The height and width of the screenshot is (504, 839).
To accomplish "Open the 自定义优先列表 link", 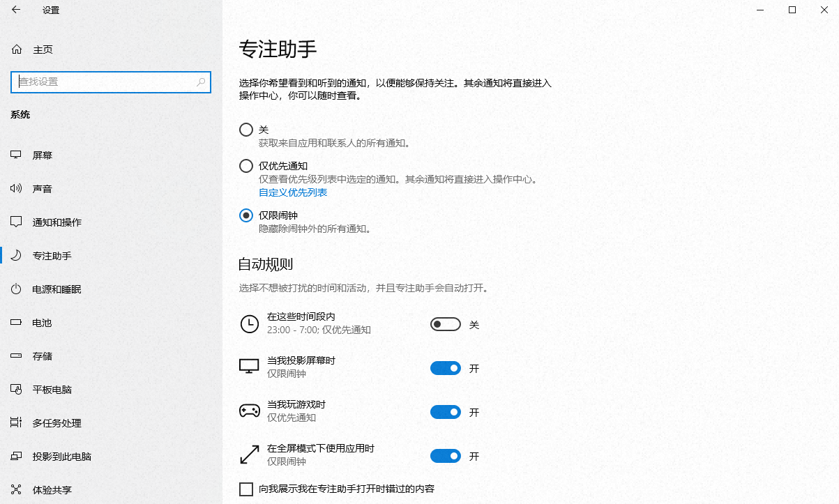I will click(293, 192).
